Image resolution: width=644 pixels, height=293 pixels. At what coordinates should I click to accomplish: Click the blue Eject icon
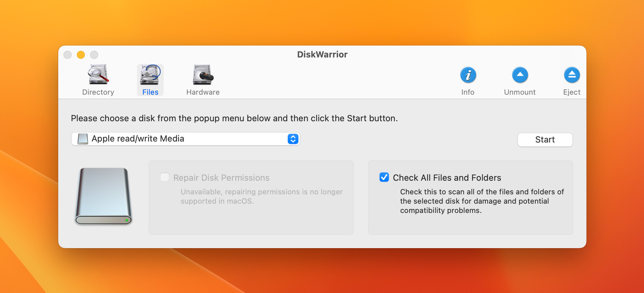(572, 75)
